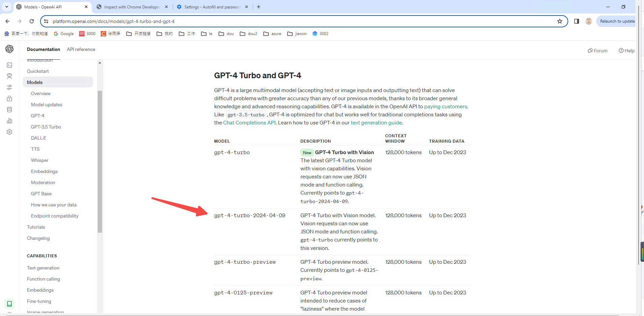
Task: Open Fine-tuning under Capabilities
Action: point(39,301)
